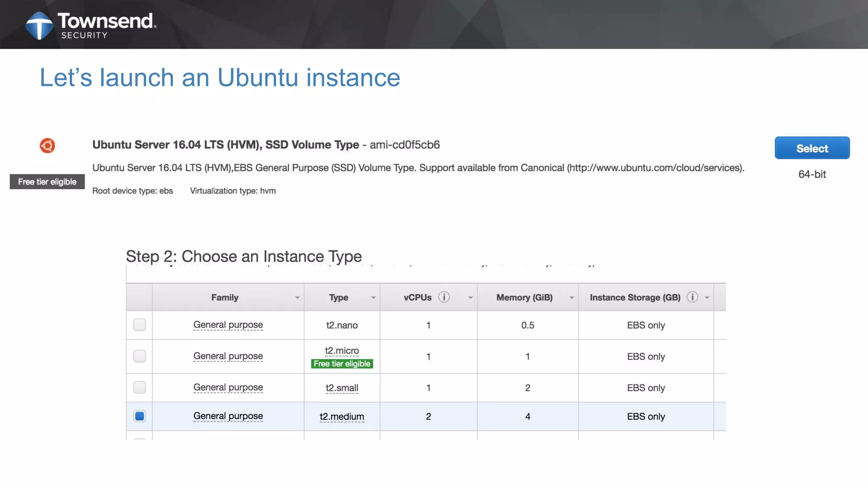Click the Virtualization type: hvm text
Image resolution: width=868 pixels, height=488 pixels.
coord(233,191)
